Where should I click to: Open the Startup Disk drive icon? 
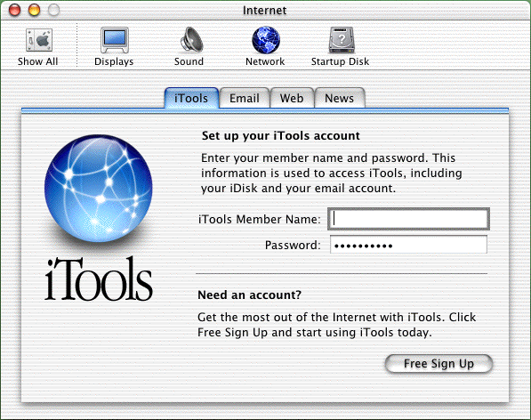click(342, 40)
